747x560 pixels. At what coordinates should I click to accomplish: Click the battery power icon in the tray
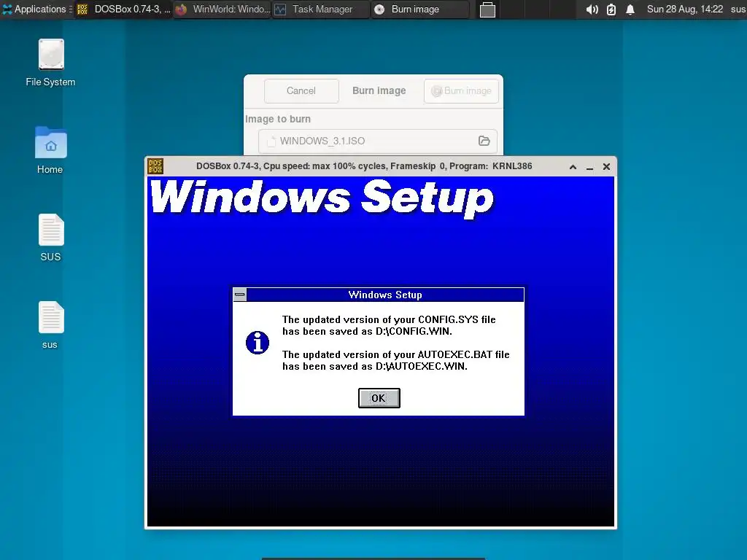(x=611, y=9)
